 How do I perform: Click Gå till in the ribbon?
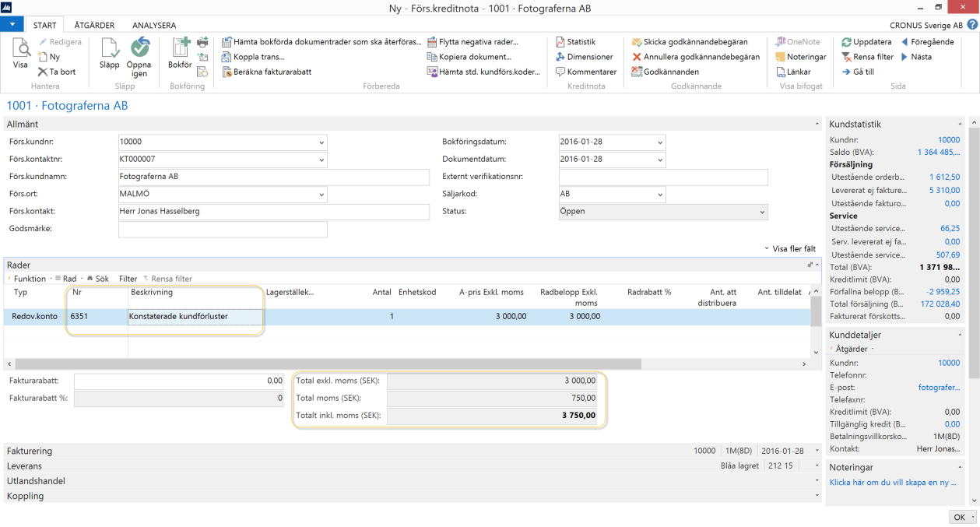coord(858,72)
